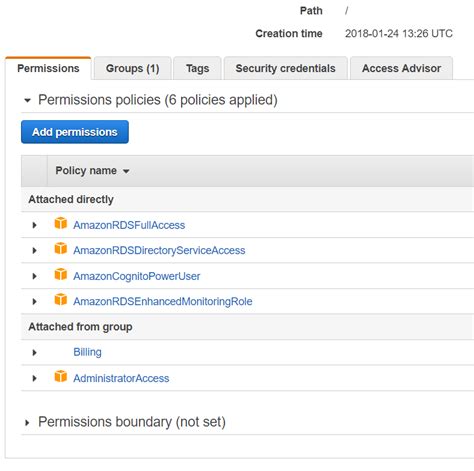Image resolution: width=474 pixels, height=471 pixels.
Task: Open the AmazonRDSEnhancedMonitoringRole policy link
Action: click(x=163, y=302)
